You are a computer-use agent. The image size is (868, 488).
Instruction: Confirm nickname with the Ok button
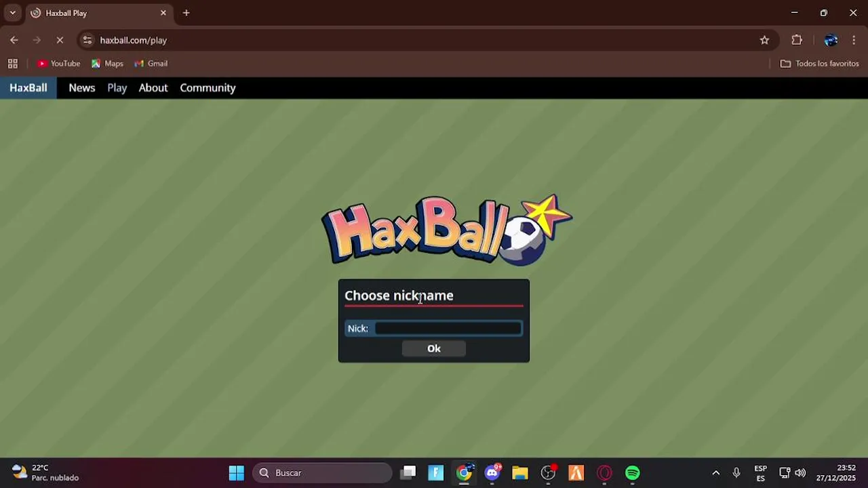pos(434,348)
